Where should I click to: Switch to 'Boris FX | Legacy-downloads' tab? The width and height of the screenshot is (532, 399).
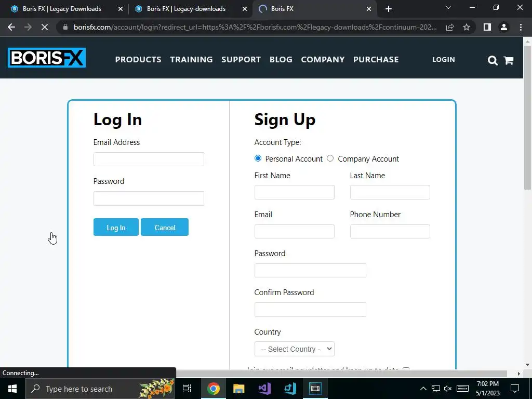coord(186,9)
